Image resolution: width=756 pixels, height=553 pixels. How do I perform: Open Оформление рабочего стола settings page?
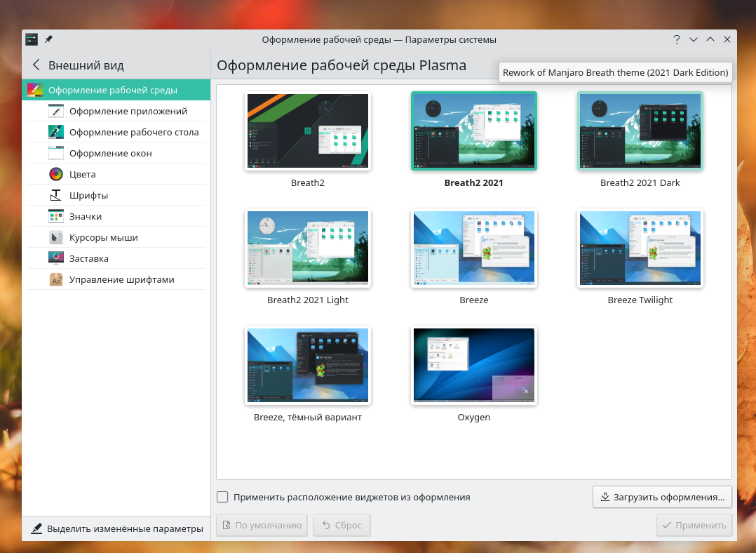pyautogui.click(x=116, y=132)
